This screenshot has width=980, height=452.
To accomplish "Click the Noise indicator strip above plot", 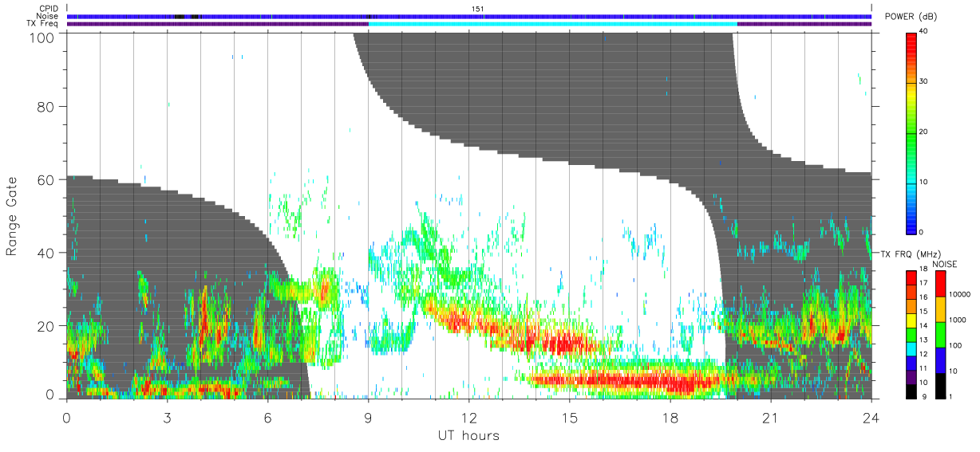I will 468,16.
